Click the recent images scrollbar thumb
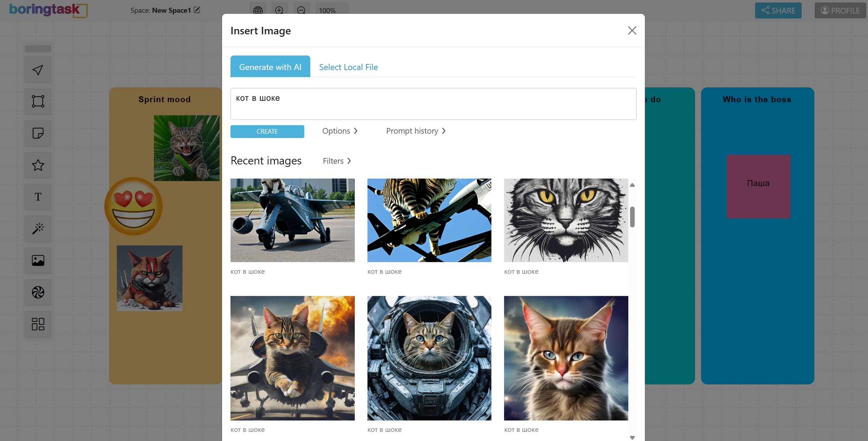This screenshot has height=441, width=868. tap(632, 217)
